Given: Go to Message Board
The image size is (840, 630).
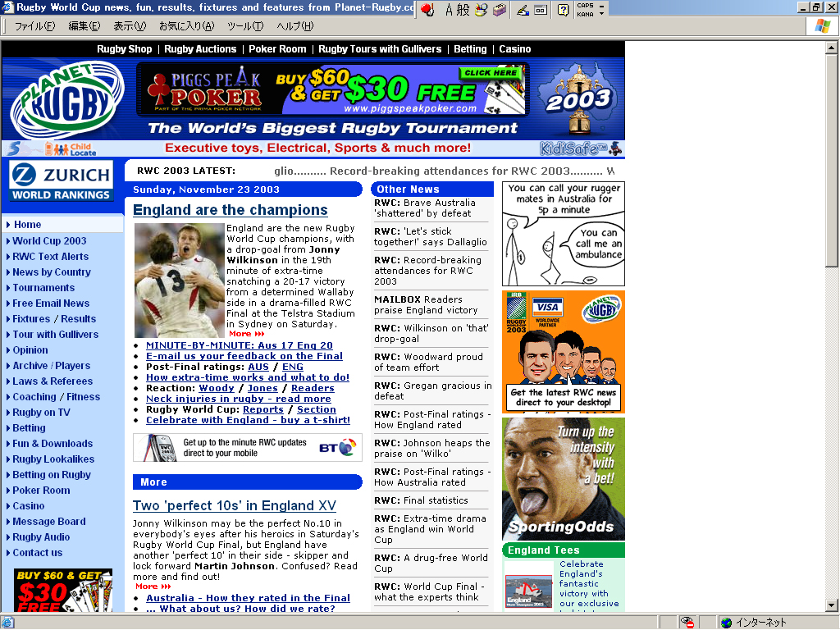Looking at the screenshot, I should point(48,521).
